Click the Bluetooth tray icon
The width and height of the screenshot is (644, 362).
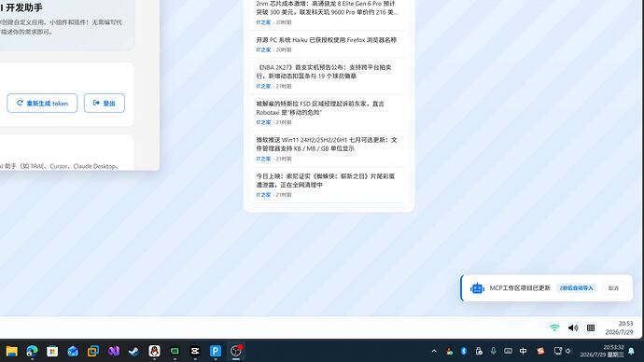tap(464, 352)
